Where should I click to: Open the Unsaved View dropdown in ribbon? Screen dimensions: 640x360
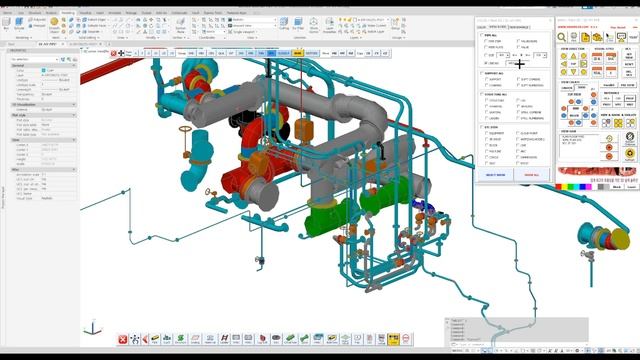[x=253, y=26]
